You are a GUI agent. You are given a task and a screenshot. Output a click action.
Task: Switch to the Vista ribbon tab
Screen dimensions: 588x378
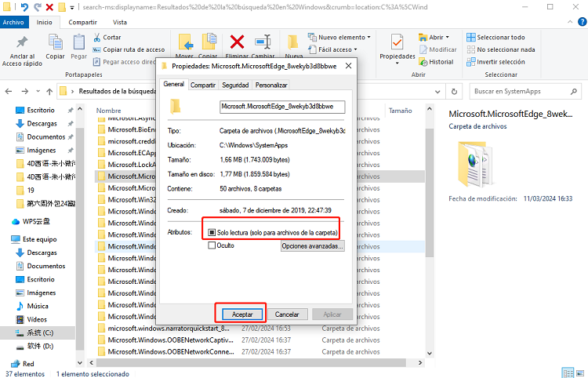click(120, 22)
